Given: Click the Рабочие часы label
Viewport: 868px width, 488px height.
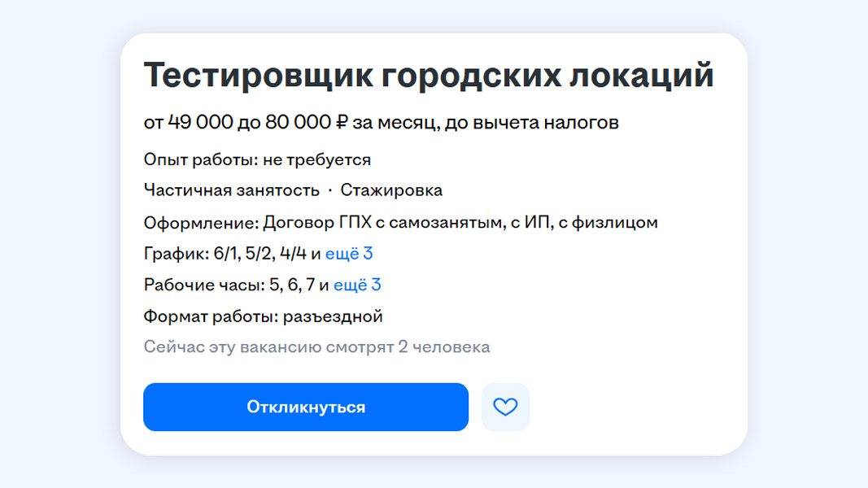Looking at the screenshot, I should 198,285.
